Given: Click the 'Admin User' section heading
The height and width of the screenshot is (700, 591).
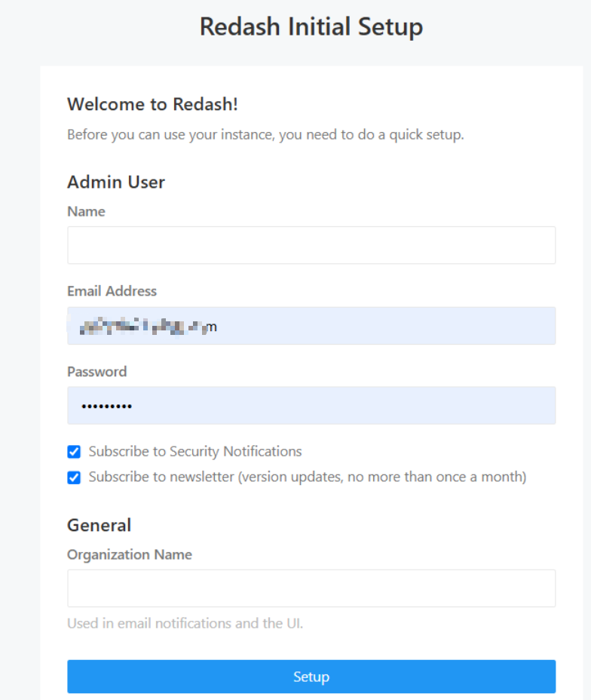Looking at the screenshot, I should (x=116, y=182).
